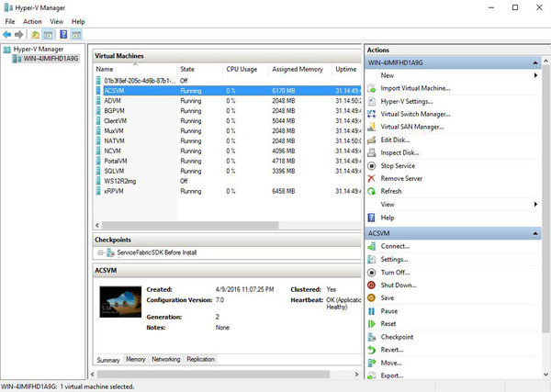Click the Checkpoint action

point(397,337)
